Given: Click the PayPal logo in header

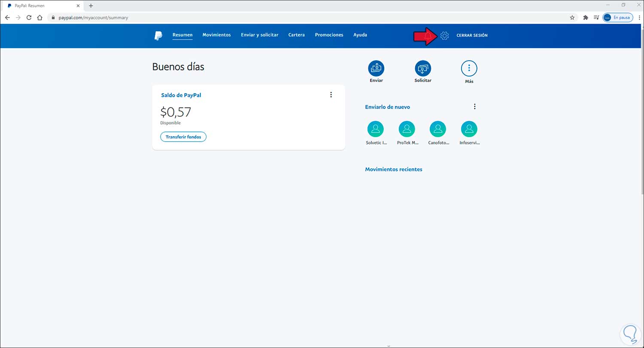Looking at the screenshot, I should tap(158, 36).
